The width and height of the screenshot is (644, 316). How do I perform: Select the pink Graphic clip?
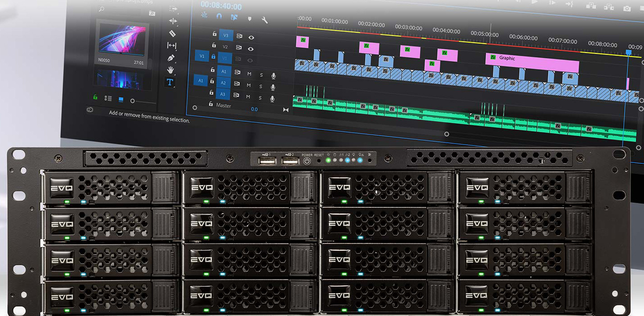532,62
